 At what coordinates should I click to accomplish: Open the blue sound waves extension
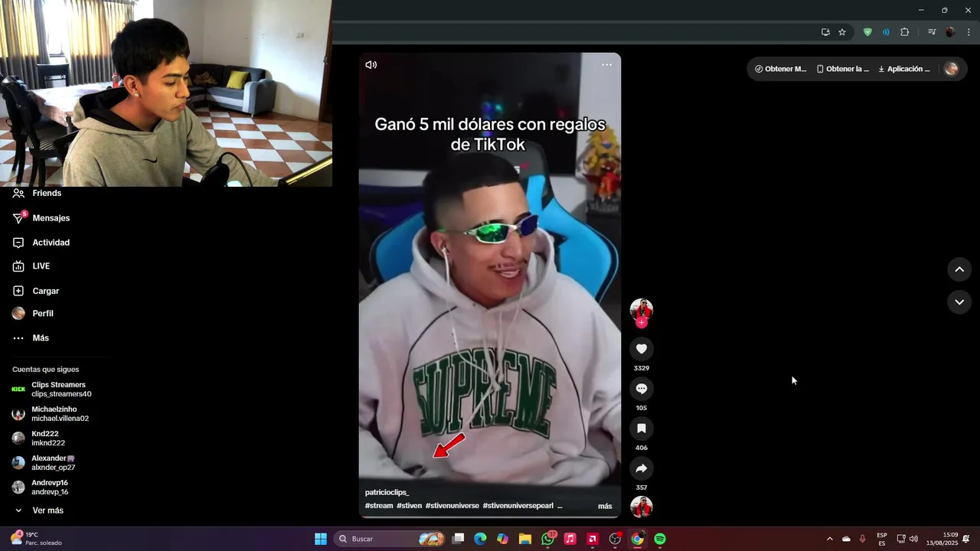click(x=886, y=32)
